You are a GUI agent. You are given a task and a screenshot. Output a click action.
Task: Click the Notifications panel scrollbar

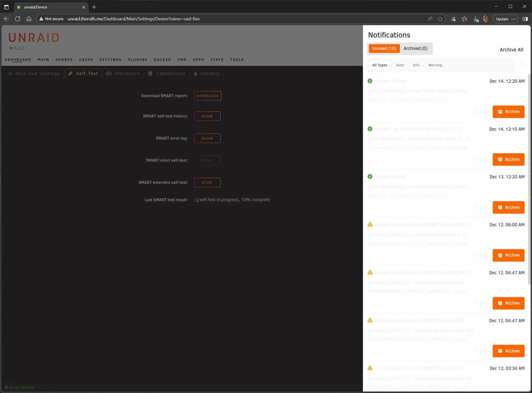point(529,179)
